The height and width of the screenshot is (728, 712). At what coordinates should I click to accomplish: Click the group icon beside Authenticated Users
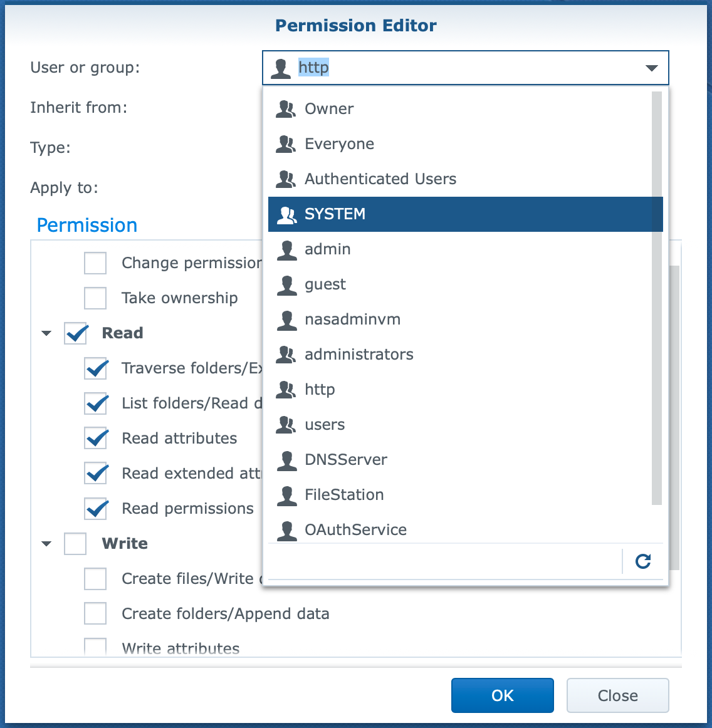(286, 179)
